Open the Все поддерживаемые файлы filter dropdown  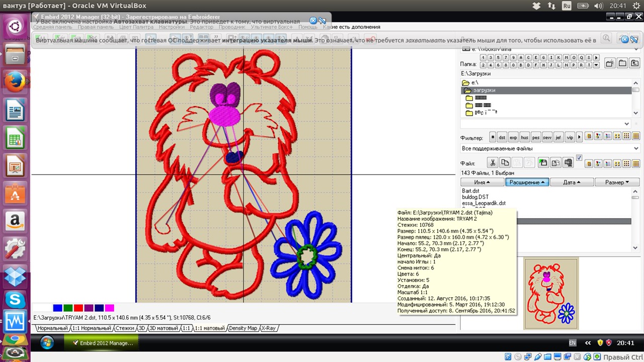(636, 148)
